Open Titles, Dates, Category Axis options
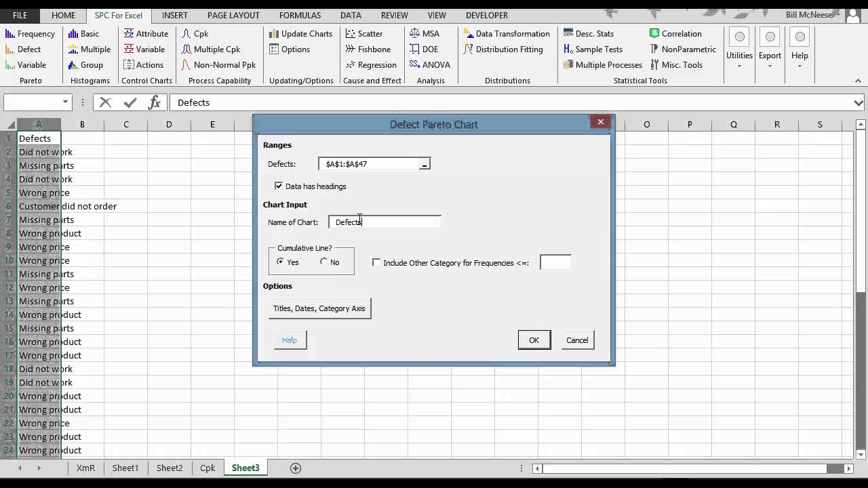 tap(319, 308)
